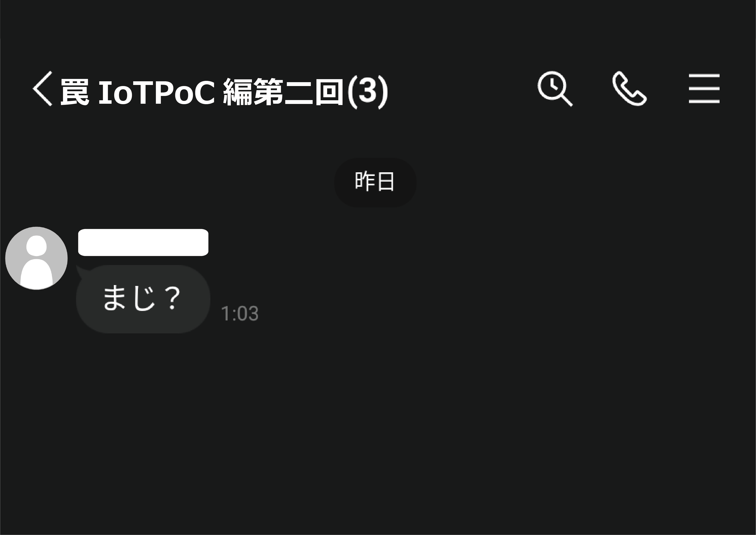Select the まじ？ message bubble

143,299
